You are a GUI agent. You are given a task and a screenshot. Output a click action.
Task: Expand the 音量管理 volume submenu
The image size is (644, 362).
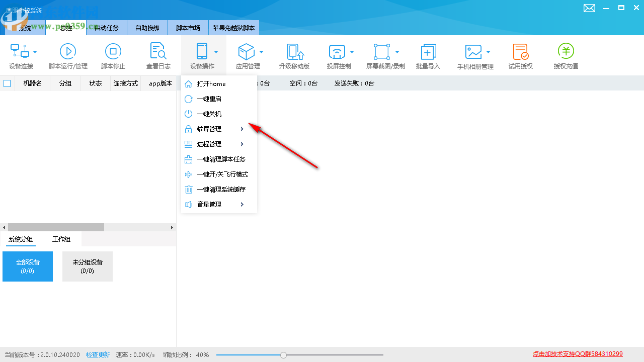209,204
